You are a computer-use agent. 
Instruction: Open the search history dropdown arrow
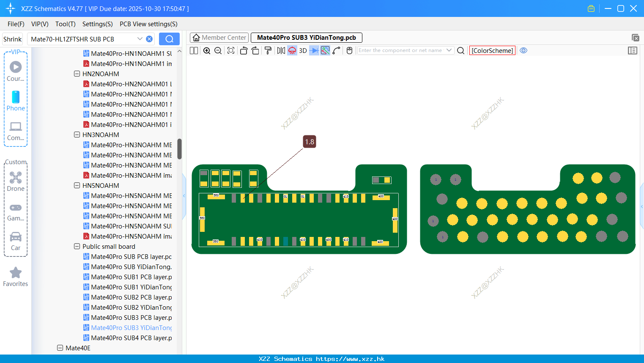(140, 39)
